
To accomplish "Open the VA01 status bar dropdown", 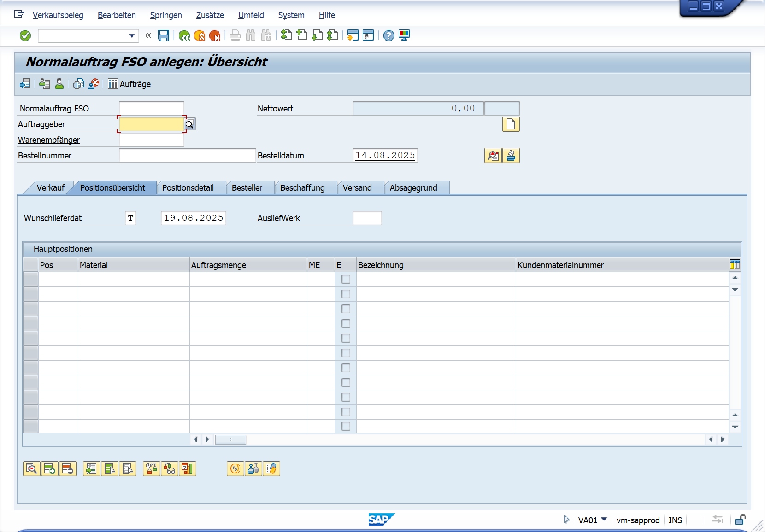I will tap(604, 519).
